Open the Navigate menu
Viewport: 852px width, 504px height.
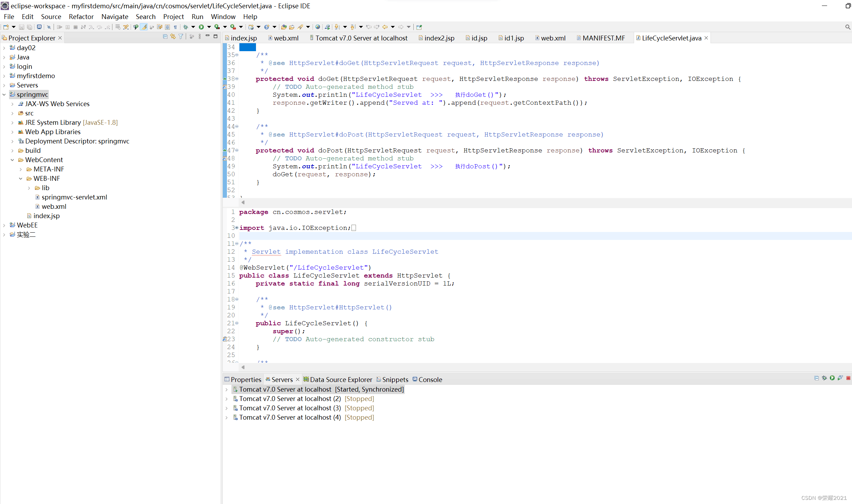114,17
